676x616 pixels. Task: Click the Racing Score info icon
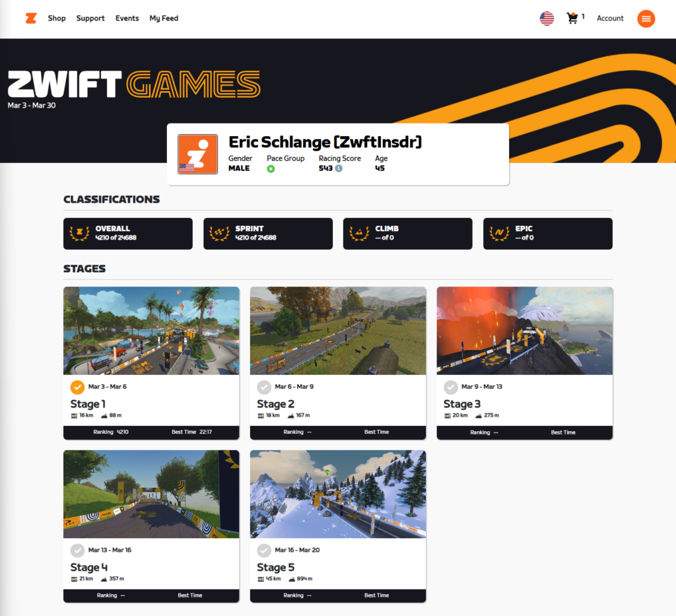pyautogui.click(x=339, y=168)
